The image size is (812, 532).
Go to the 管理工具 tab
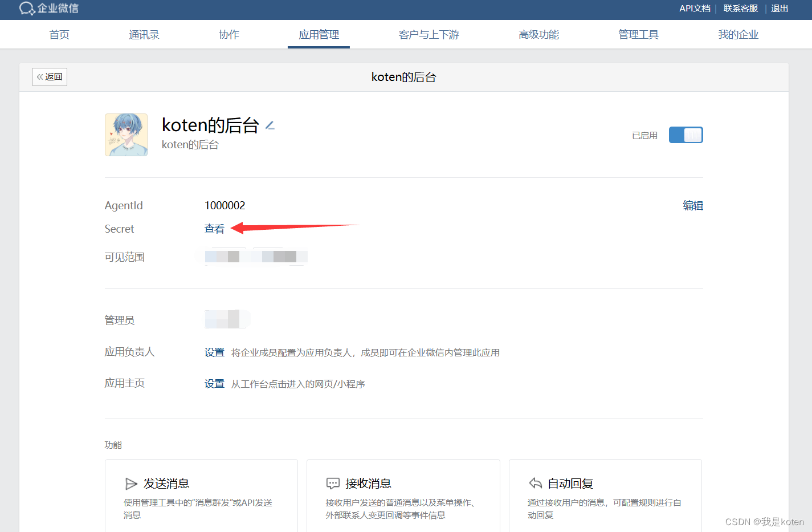point(638,35)
